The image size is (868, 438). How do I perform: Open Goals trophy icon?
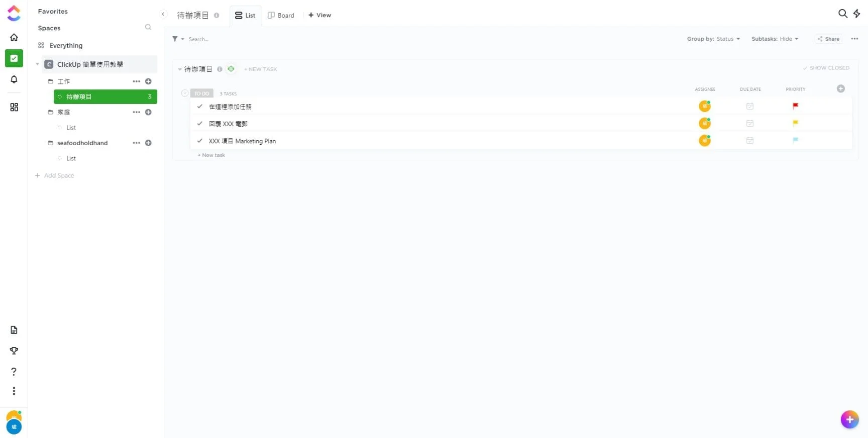point(14,351)
